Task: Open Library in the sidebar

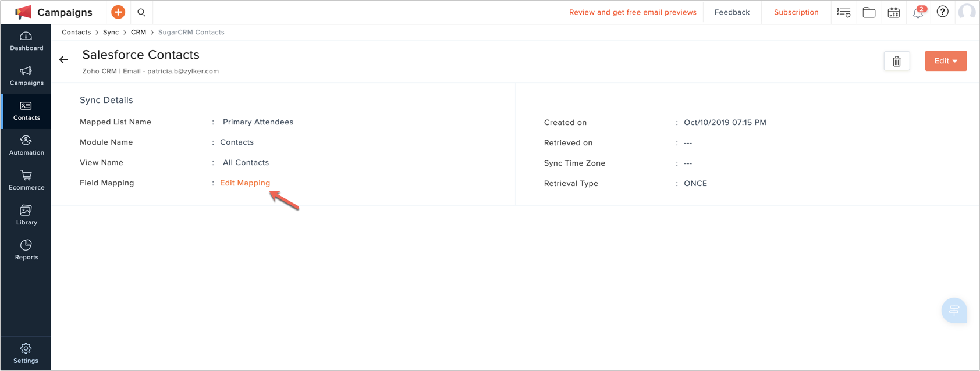Action: click(x=26, y=216)
